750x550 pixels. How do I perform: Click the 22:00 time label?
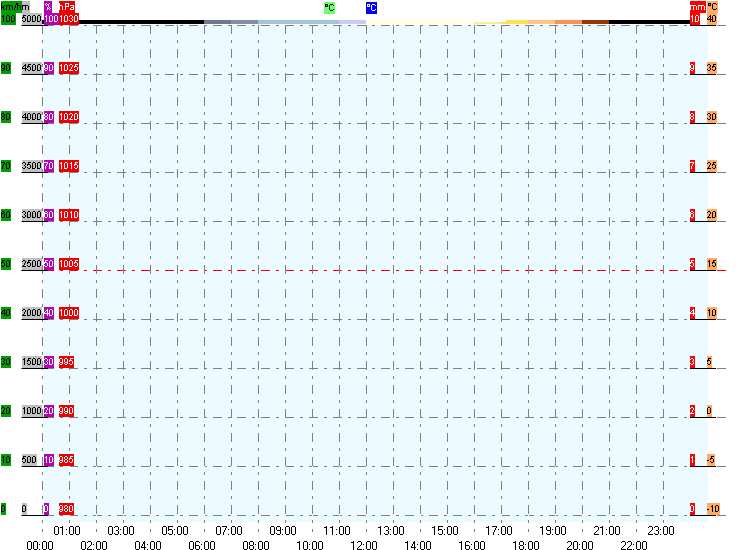tap(635, 545)
